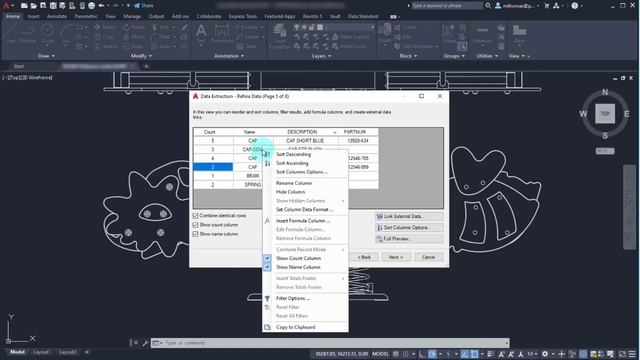Expand the Draw panel dropdown

pyautogui.click(x=46, y=56)
